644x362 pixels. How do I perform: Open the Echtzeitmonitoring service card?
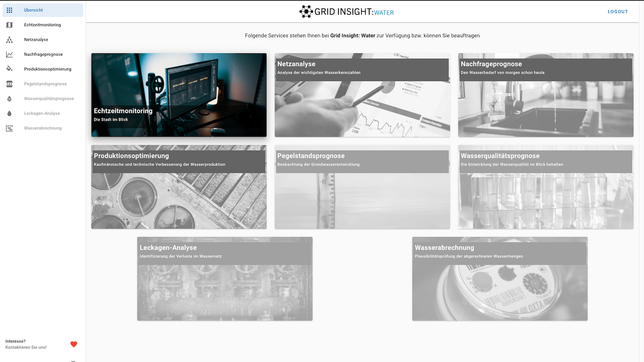coord(179,95)
